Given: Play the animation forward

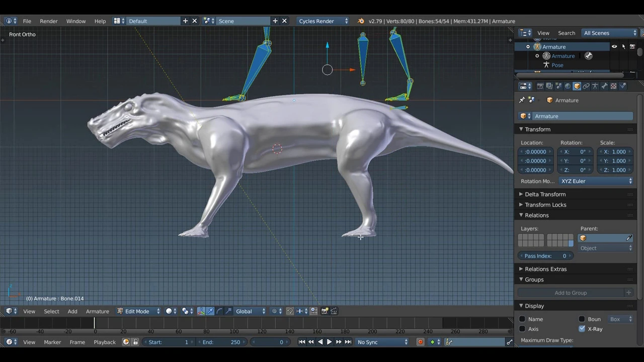Looking at the screenshot, I should 330,342.
